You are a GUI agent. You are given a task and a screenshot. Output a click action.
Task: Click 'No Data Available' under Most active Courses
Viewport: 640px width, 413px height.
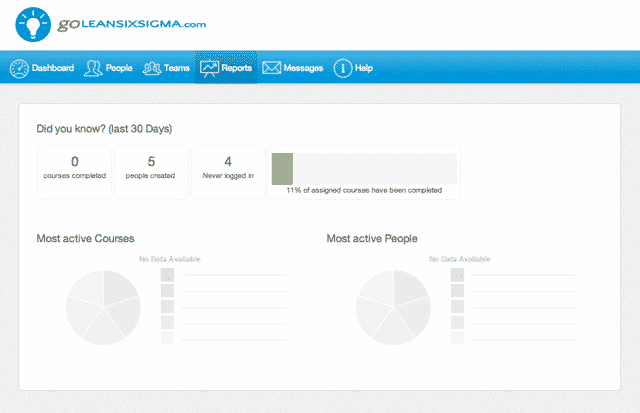click(170, 259)
